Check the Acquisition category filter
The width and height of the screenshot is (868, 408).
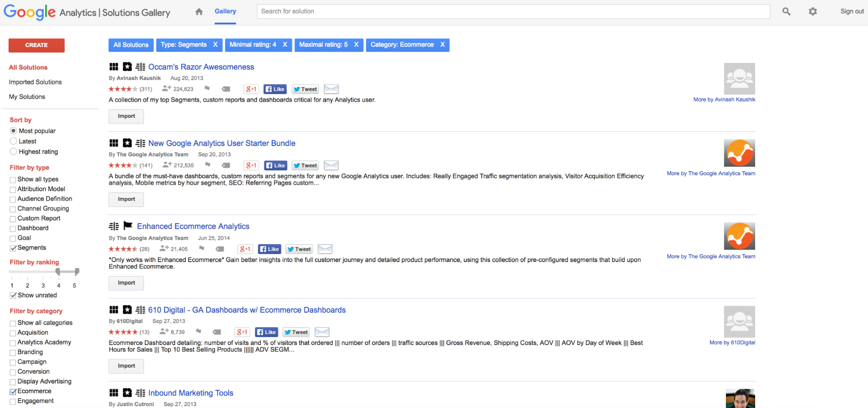click(13, 333)
